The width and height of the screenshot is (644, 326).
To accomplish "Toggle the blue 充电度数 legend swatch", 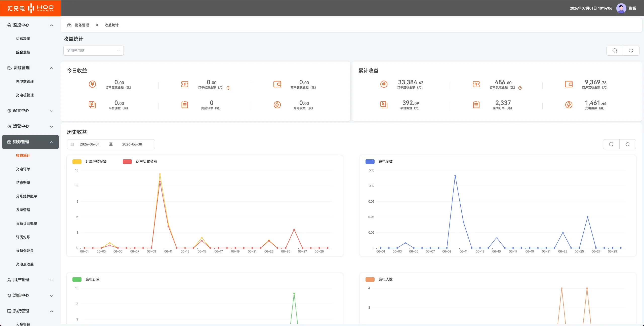I will click(370, 162).
